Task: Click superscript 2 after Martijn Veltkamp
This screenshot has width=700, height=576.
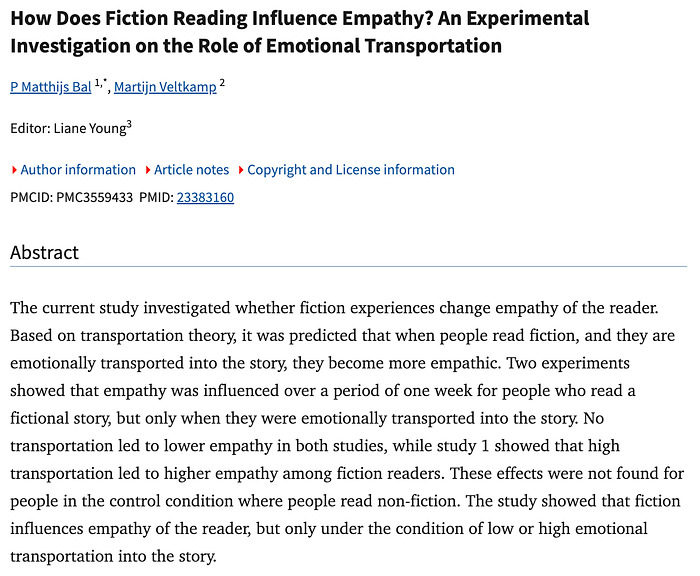Action: [222, 84]
